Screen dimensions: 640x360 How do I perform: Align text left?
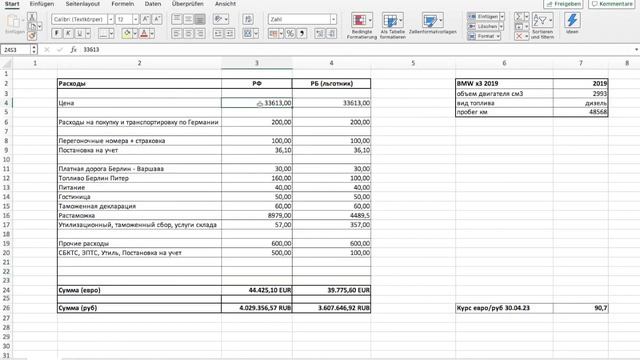coord(177,33)
